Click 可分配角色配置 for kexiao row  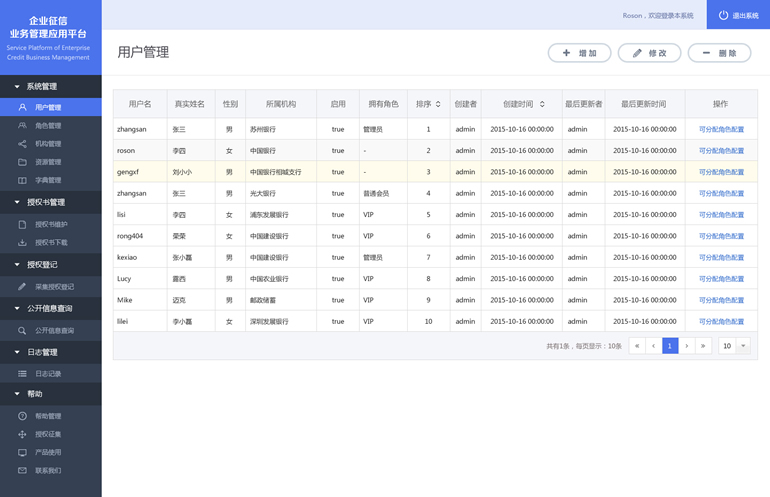pyautogui.click(x=721, y=257)
